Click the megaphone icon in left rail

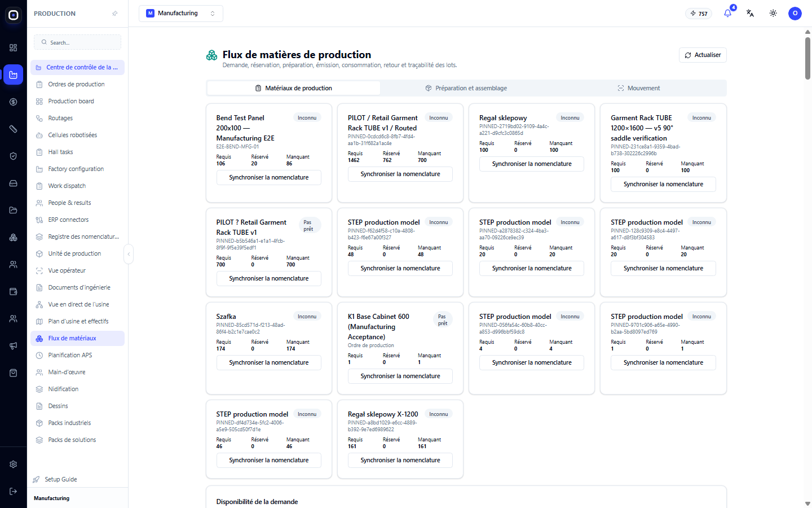point(14,345)
